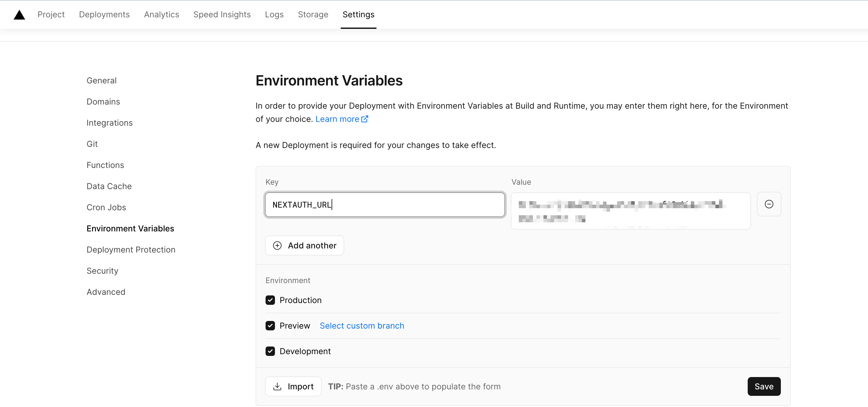Toggle the Preview environment checkbox

(x=270, y=326)
